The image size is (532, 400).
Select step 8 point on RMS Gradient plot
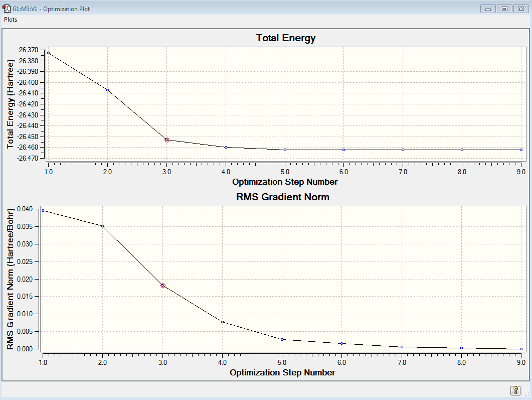[x=462, y=348]
